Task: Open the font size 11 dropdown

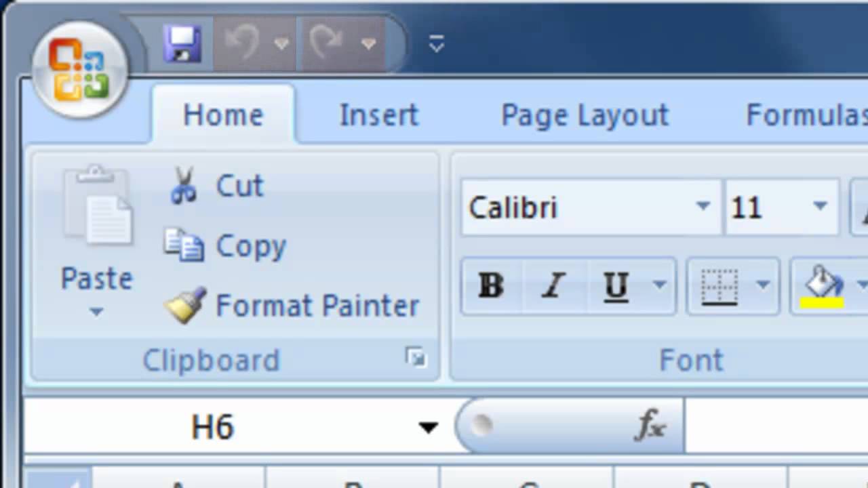Action: (x=820, y=207)
